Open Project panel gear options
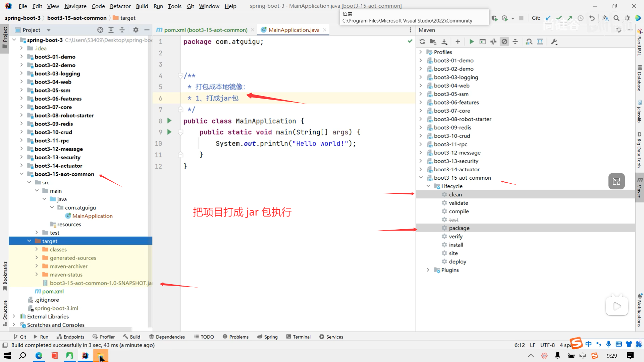Viewport: 644px width, 362px height. tap(136, 30)
